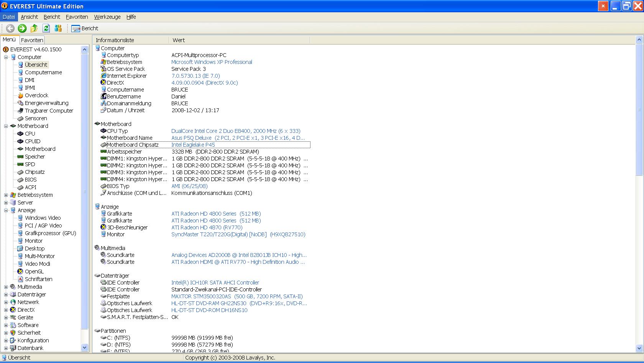Image resolution: width=644 pixels, height=363 pixels.
Task: Expand the Geräte tree node
Action: (6, 317)
